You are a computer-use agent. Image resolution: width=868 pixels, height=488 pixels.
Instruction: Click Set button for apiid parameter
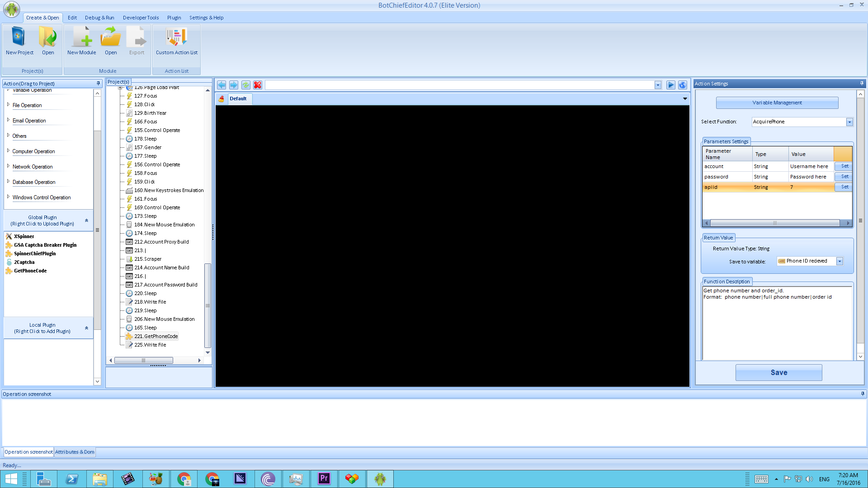844,187
